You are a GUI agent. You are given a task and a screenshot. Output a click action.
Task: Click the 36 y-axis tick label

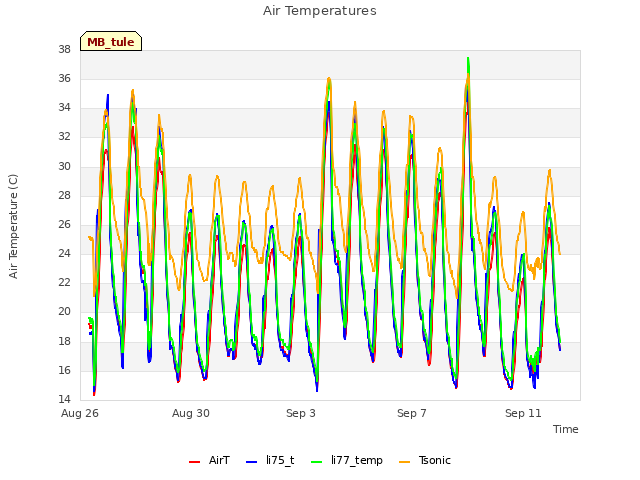click(64, 78)
